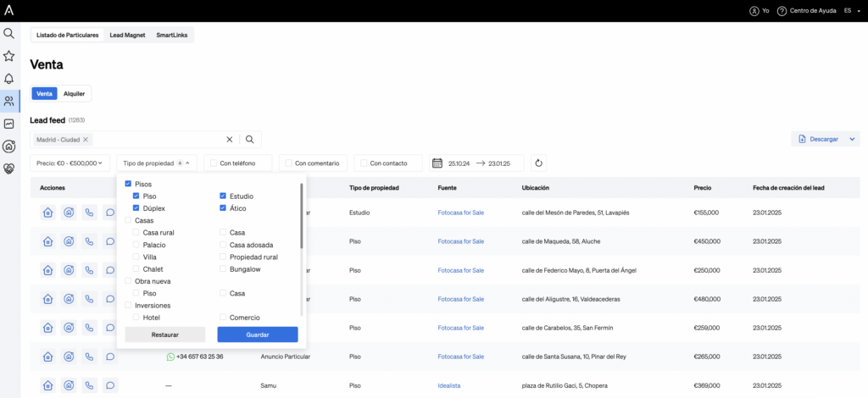
Task: Click the refresh icon next to date range
Action: (x=538, y=163)
